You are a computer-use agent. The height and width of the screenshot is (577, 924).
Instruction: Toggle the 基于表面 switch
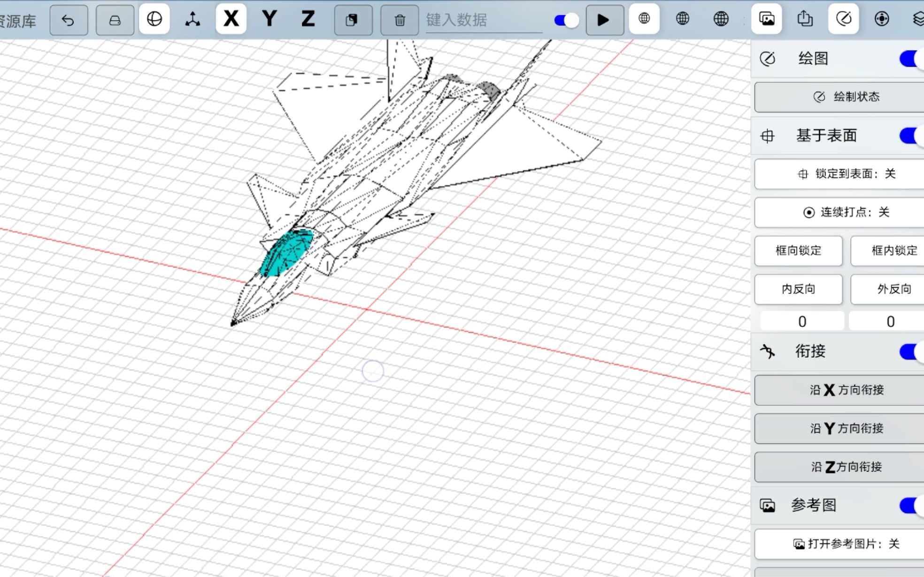coord(910,136)
